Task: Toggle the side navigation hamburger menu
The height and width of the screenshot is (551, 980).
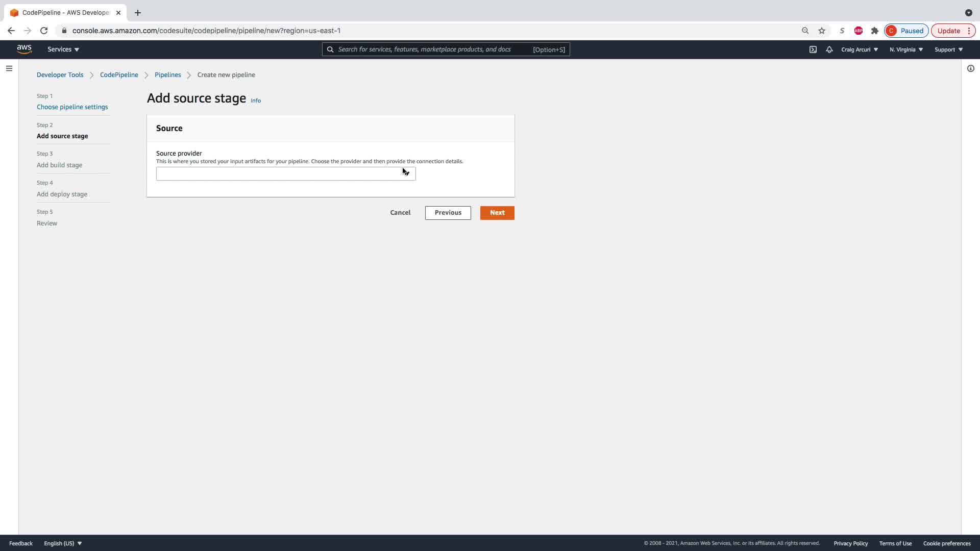Action: [x=9, y=68]
